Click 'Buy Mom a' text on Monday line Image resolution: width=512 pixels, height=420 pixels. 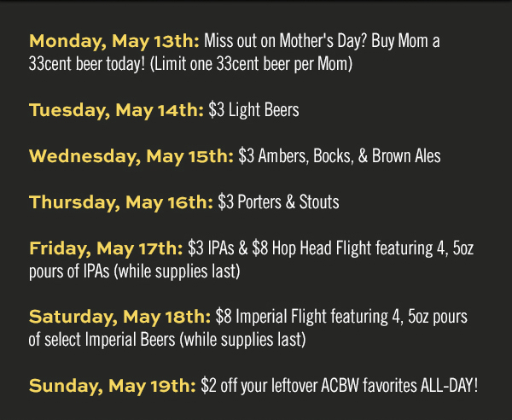tap(405, 42)
